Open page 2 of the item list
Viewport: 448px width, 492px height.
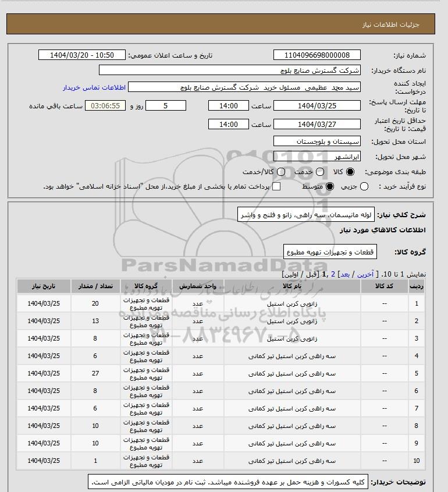tap(333, 274)
